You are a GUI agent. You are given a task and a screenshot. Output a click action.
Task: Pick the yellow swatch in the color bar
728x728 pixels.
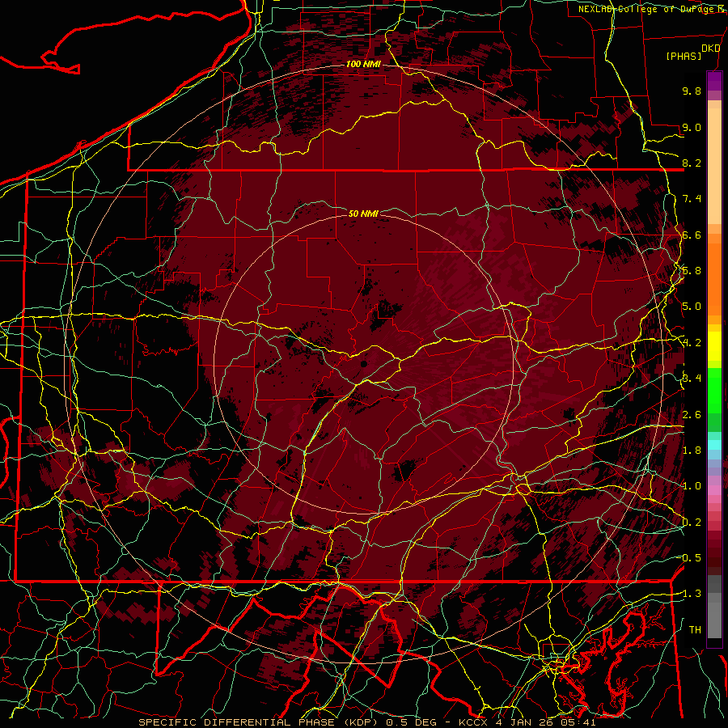click(x=714, y=346)
